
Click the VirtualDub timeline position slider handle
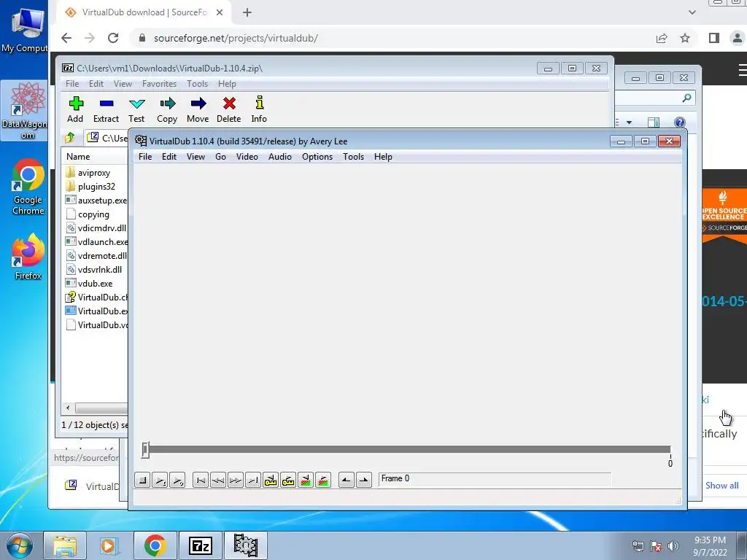click(145, 449)
